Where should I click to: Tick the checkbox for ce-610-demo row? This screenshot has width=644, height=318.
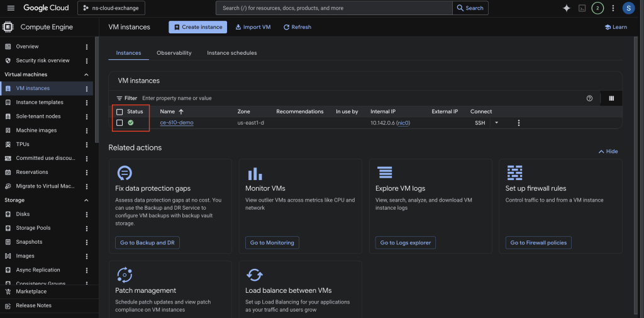pyautogui.click(x=119, y=123)
